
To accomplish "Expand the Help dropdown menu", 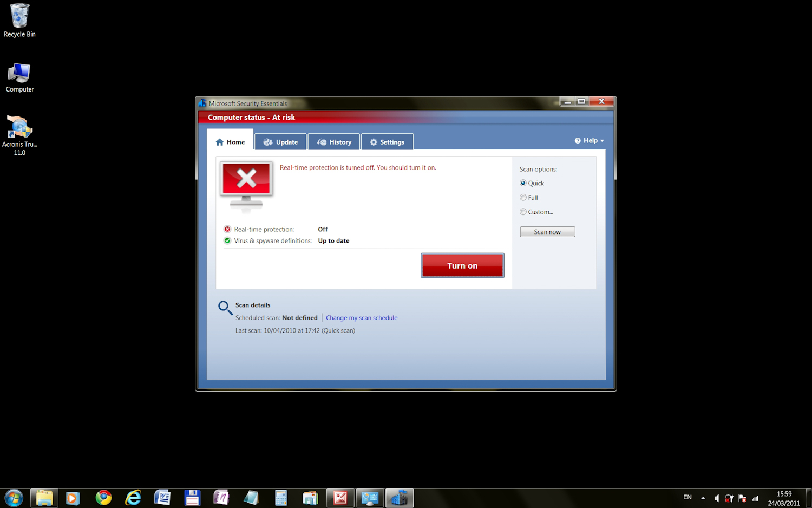I will tap(590, 141).
